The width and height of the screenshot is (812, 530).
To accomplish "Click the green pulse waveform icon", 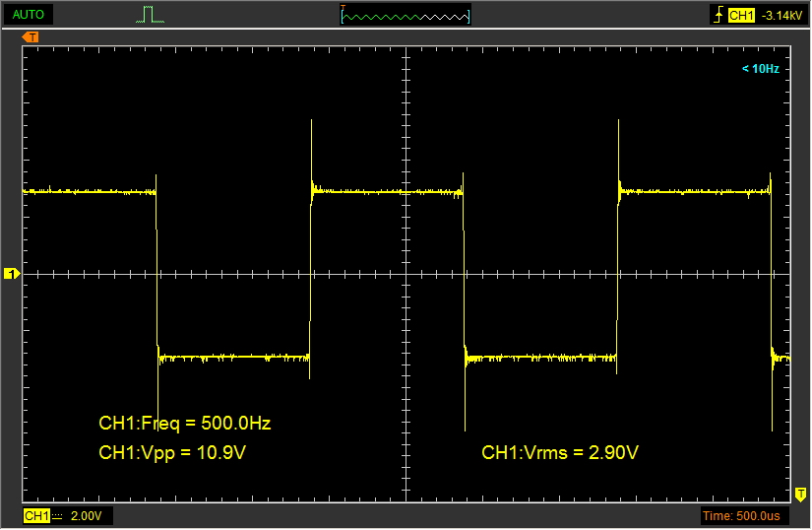I will pos(151,15).
